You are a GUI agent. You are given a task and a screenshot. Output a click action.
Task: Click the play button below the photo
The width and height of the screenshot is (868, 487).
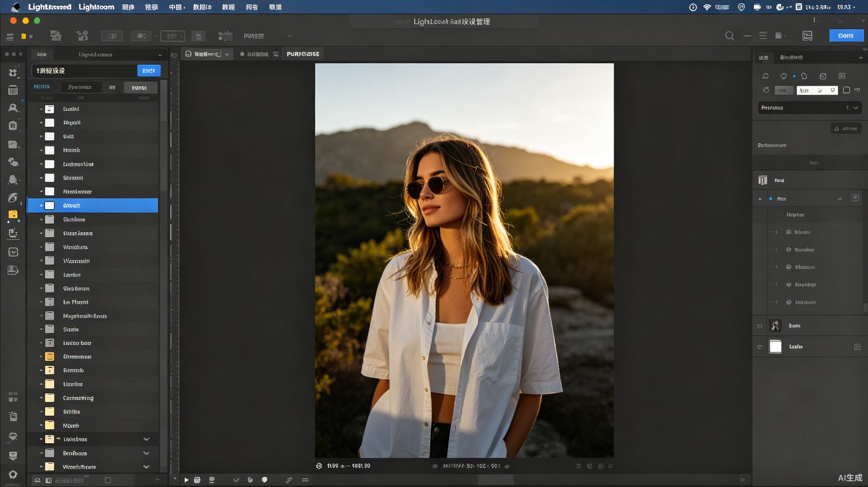click(x=187, y=480)
